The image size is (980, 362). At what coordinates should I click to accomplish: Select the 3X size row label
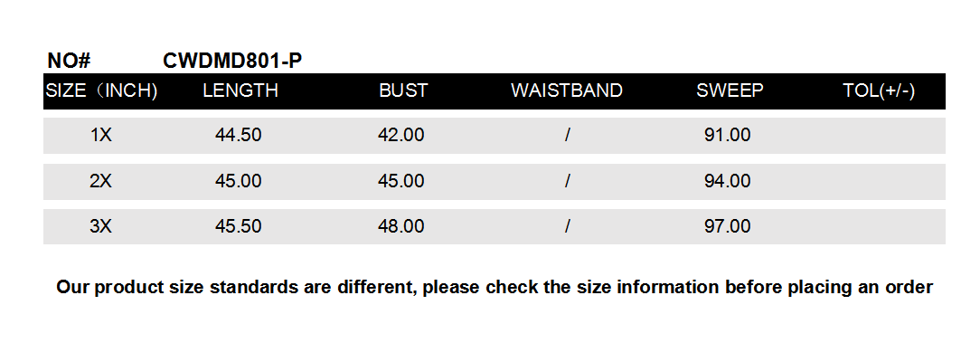pos(100,226)
